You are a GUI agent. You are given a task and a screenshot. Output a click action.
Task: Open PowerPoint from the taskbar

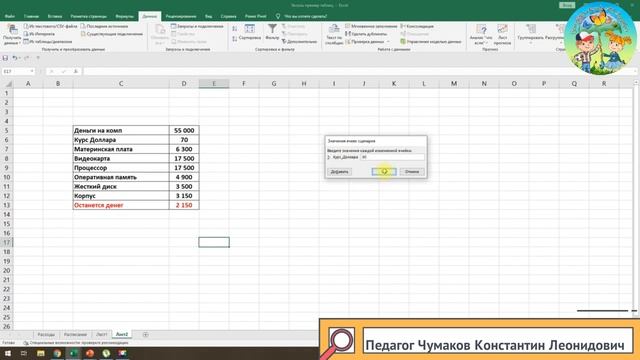[x=90, y=353]
